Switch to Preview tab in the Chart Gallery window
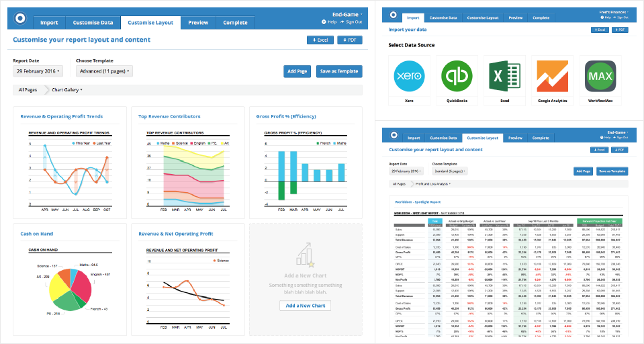The image size is (644, 344). pos(198,23)
